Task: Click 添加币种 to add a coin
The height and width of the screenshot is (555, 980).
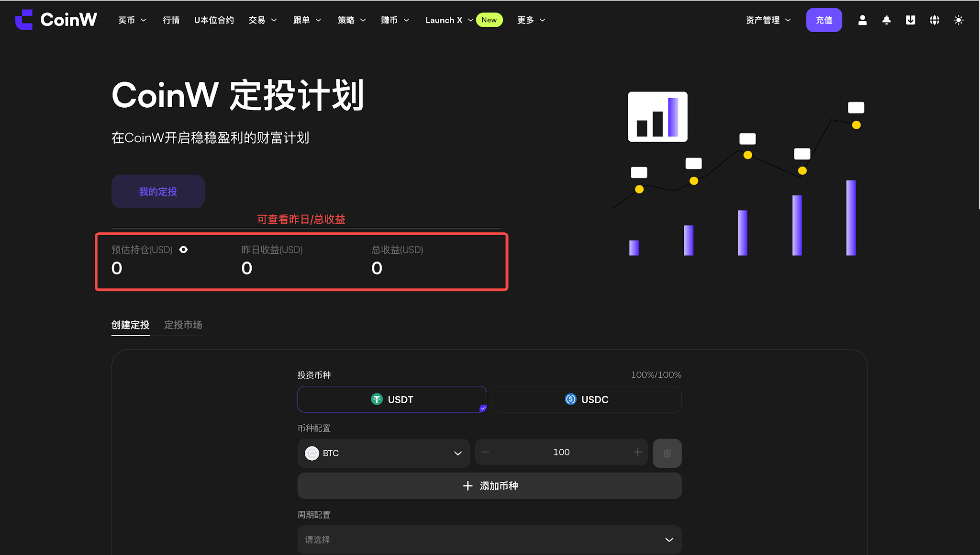Action: [x=490, y=486]
